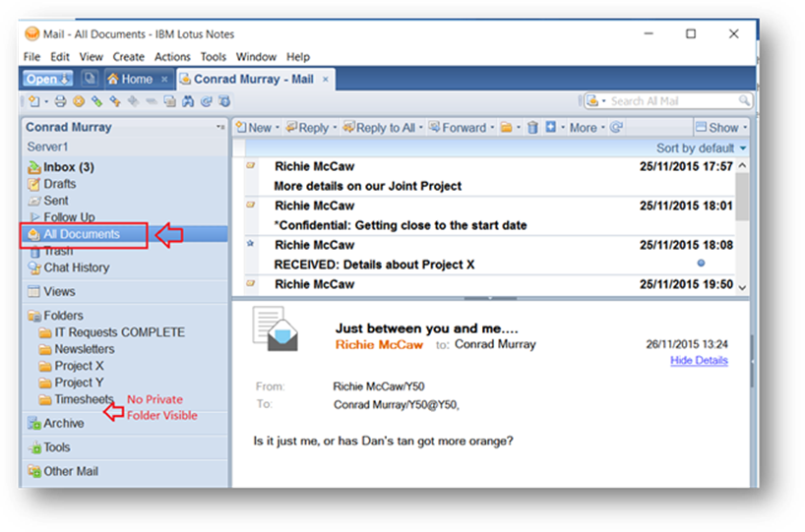Open the Tools menu in the menu bar
This screenshot has width=805, height=532.
(213, 56)
